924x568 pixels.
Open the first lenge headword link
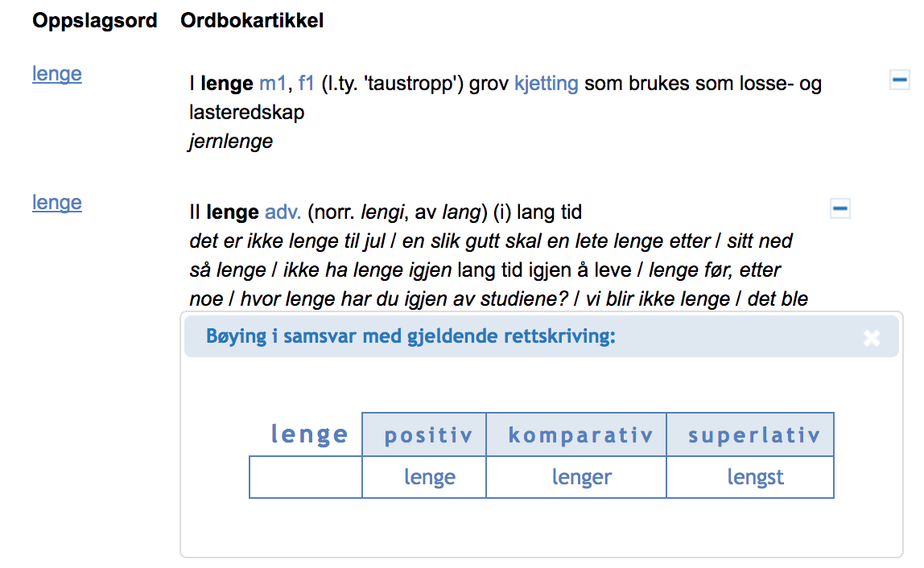coord(57,74)
